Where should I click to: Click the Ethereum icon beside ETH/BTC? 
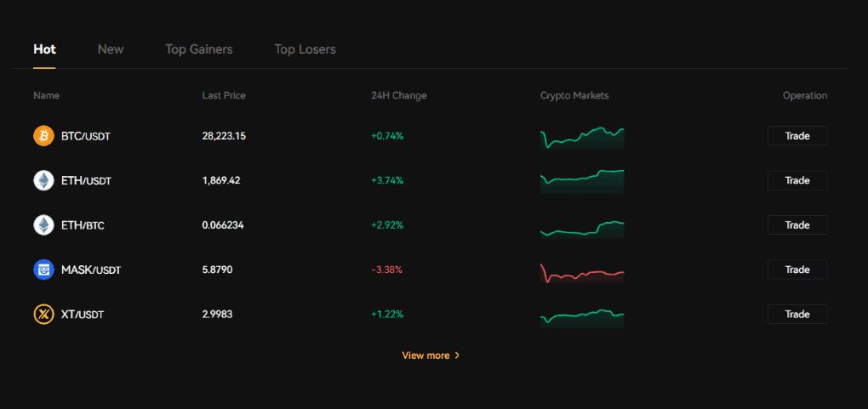(x=43, y=225)
